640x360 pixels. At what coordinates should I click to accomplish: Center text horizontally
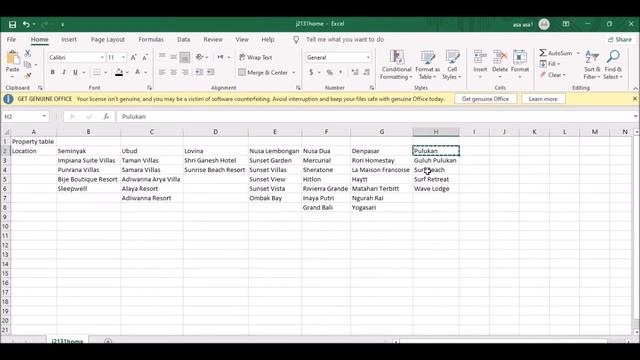(x=173, y=72)
